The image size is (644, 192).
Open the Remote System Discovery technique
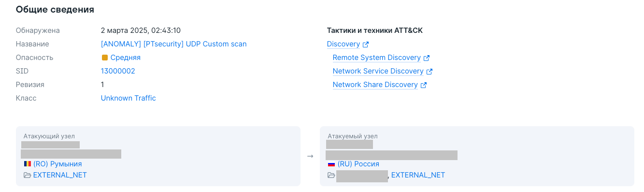click(x=377, y=58)
